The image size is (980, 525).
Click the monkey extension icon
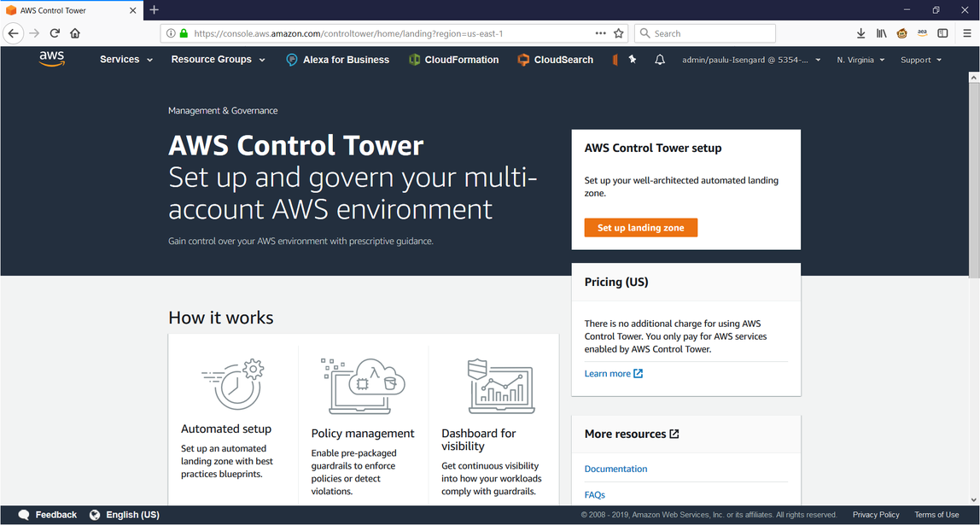tap(901, 33)
